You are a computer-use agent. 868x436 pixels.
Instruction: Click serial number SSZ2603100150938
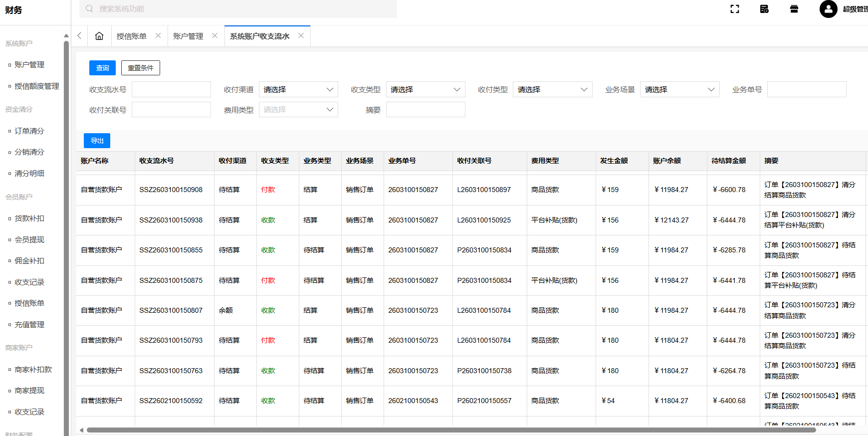coord(171,220)
